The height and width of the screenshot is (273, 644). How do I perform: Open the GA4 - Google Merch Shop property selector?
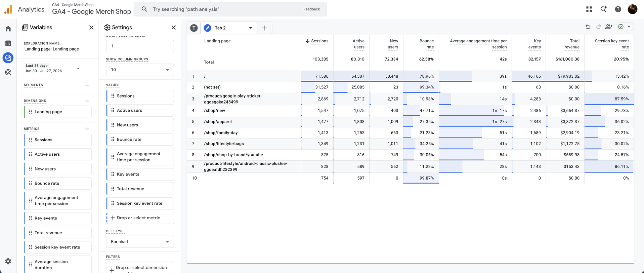(x=91, y=9)
